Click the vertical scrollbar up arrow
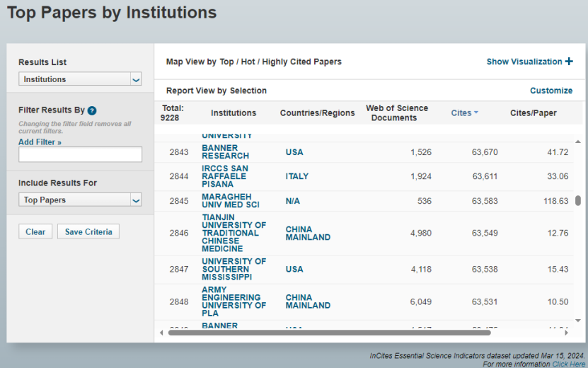 pos(578,142)
